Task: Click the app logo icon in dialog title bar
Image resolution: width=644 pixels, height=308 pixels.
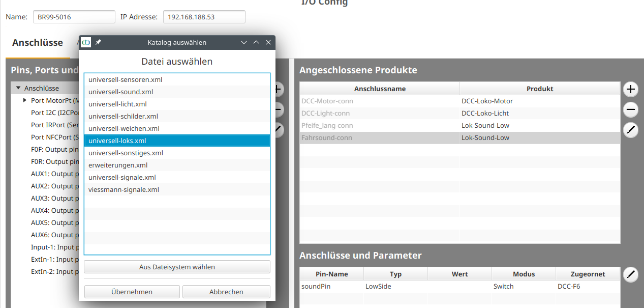Action: pyautogui.click(x=86, y=42)
